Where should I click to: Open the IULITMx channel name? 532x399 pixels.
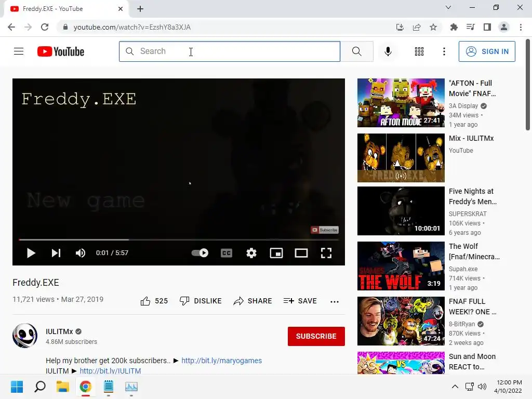[59, 331]
